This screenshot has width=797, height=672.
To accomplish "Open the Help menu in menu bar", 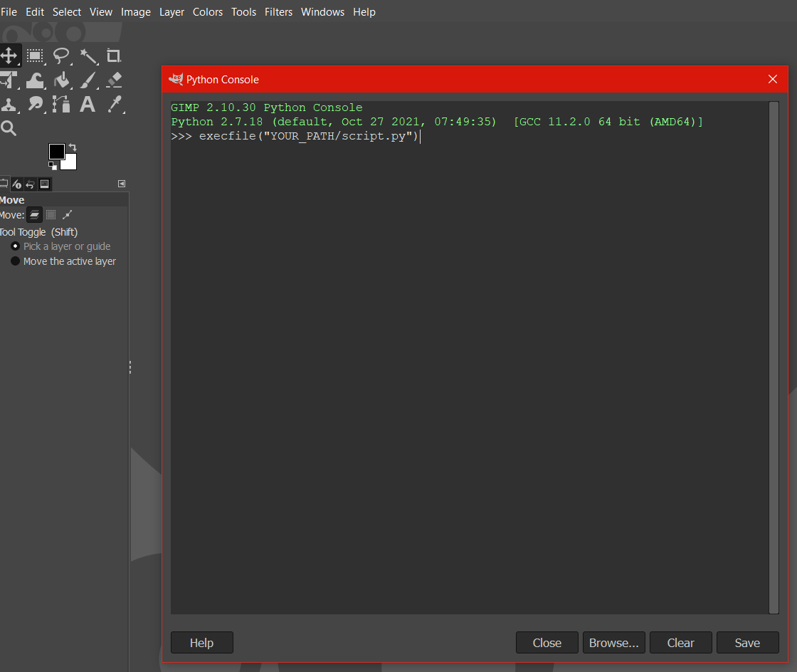I will [x=364, y=11].
